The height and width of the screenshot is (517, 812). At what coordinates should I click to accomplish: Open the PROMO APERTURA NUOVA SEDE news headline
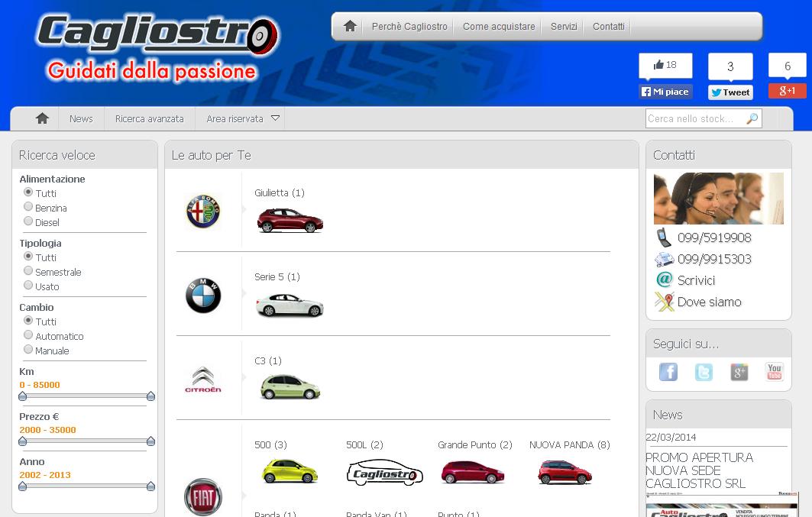click(699, 470)
